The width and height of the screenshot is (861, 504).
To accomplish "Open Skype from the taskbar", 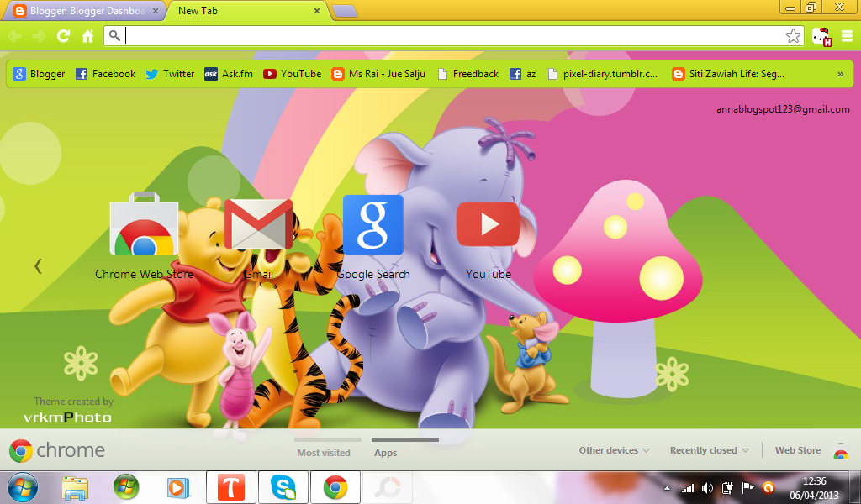I will pos(283,487).
